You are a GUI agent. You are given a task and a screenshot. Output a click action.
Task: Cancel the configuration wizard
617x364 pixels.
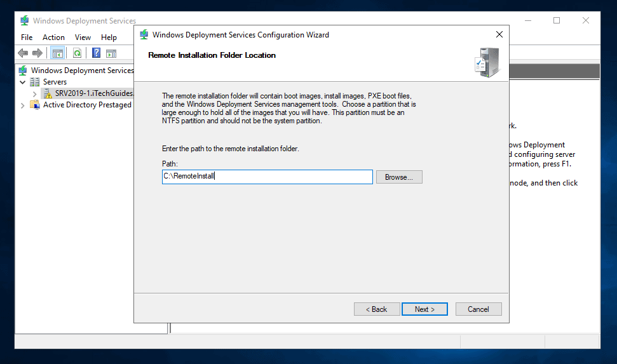tap(478, 309)
